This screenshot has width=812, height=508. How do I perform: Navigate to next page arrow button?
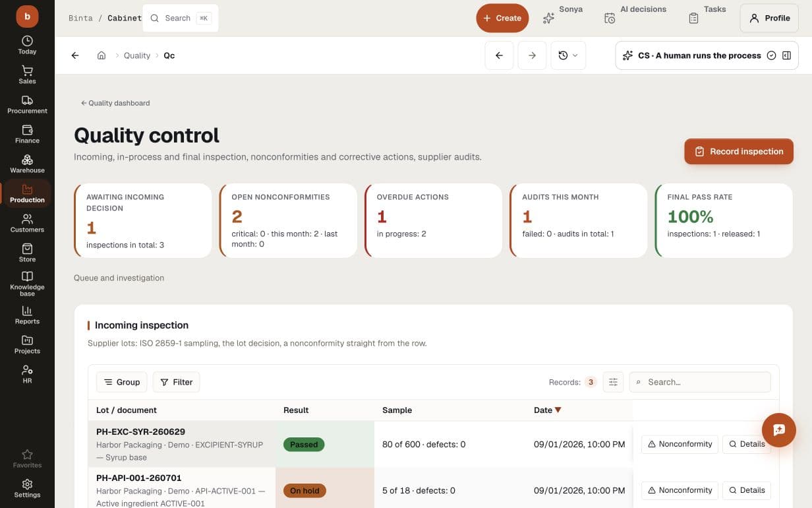click(532, 55)
